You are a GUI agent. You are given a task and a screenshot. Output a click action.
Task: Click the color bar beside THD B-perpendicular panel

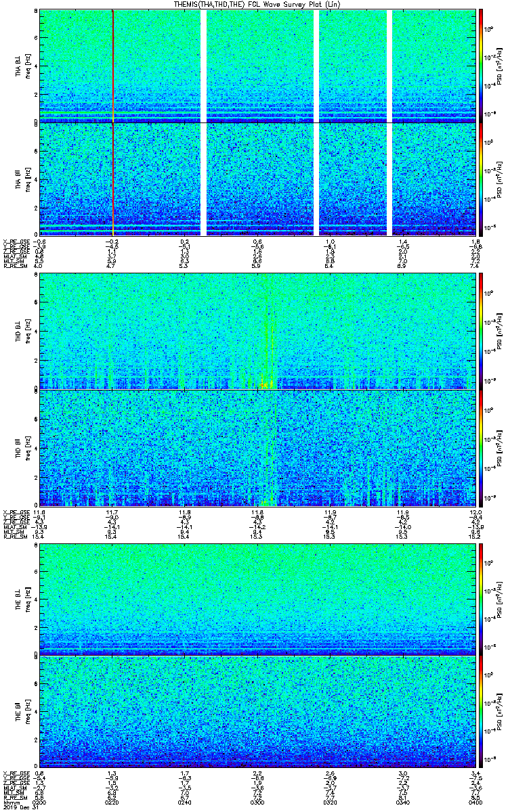point(481,331)
